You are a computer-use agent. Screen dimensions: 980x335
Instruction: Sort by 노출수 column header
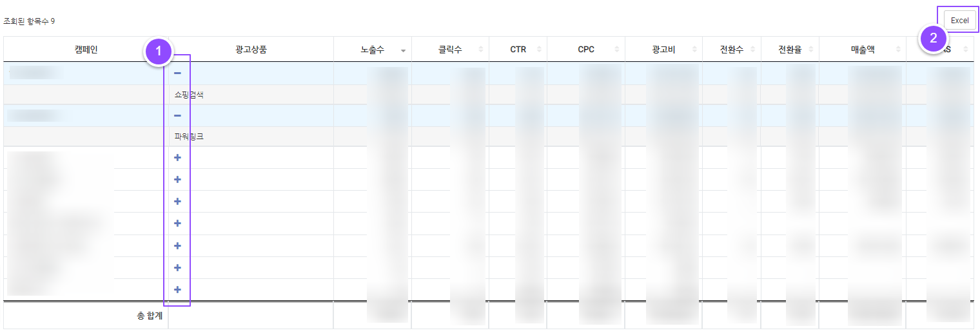pyautogui.click(x=373, y=50)
